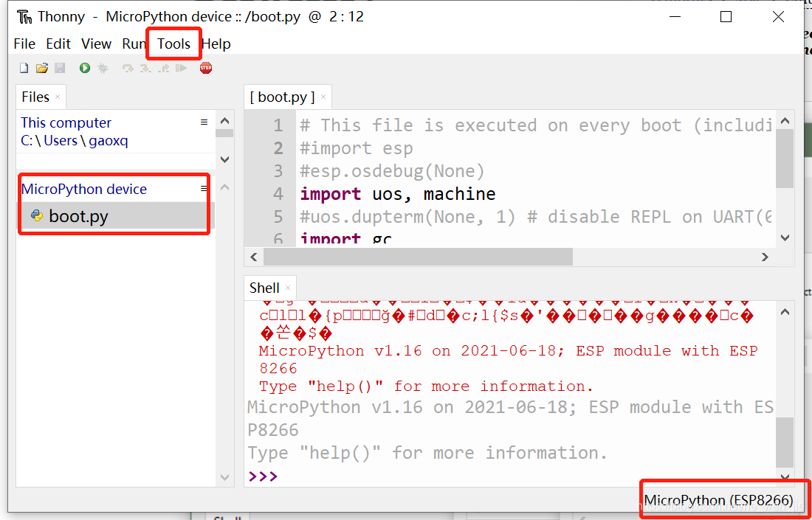This screenshot has width=812, height=520.
Task: Click the Step Over debug icon
Action: 128,68
